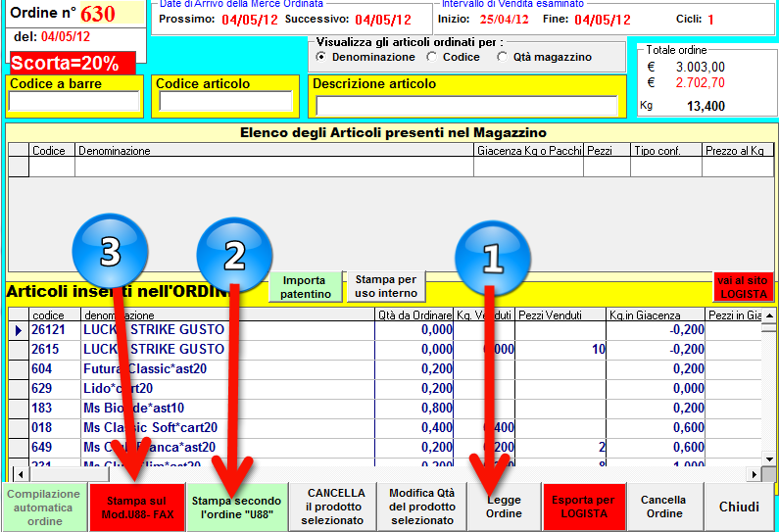Image resolution: width=779 pixels, height=532 pixels.
Task: Click the horizontal scrollbar left arrow
Action: (21, 474)
